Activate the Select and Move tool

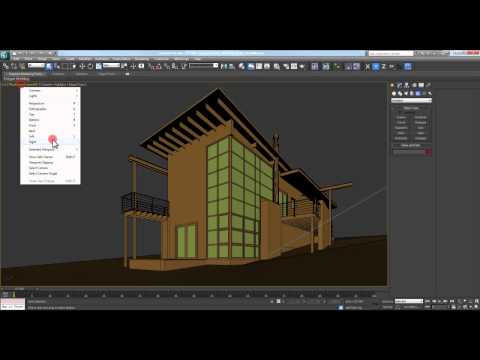click(x=82, y=67)
